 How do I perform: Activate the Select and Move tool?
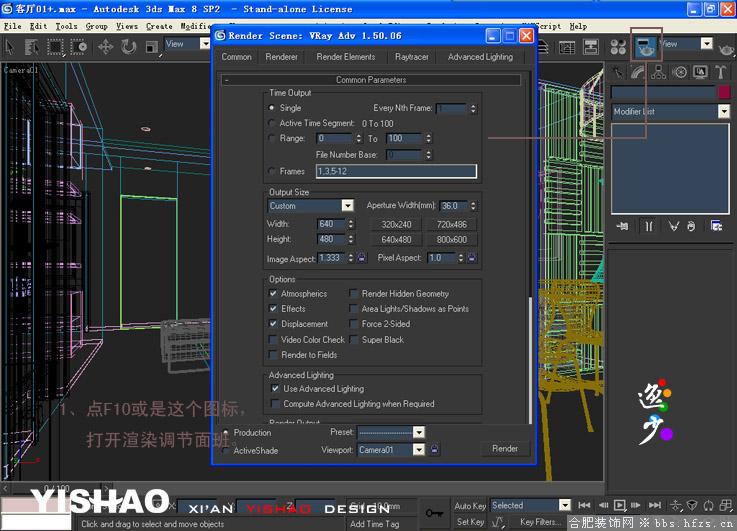pos(105,47)
